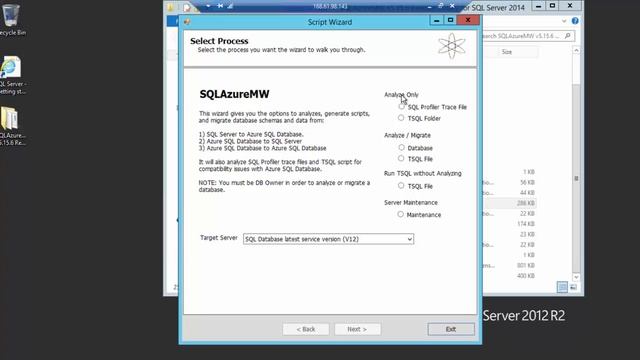Close the Script Wizard window

point(468,20)
